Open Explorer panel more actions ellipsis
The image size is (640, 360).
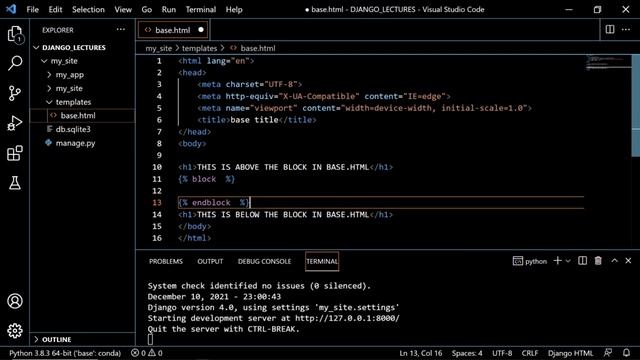(x=120, y=29)
